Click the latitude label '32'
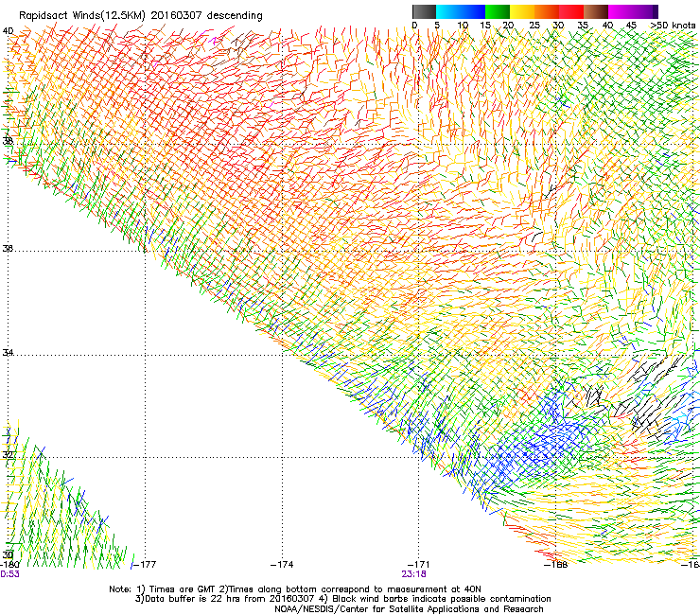This screenshot has height=615, width=700. point(8,455)
